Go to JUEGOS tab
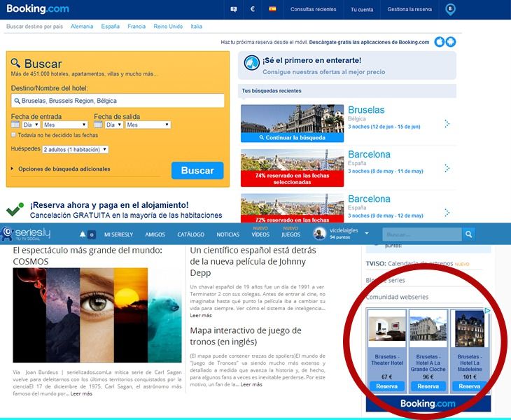Image resolution: width=511 pixels, height=420 pixels. pyautogui.click(x=290, y=234)
